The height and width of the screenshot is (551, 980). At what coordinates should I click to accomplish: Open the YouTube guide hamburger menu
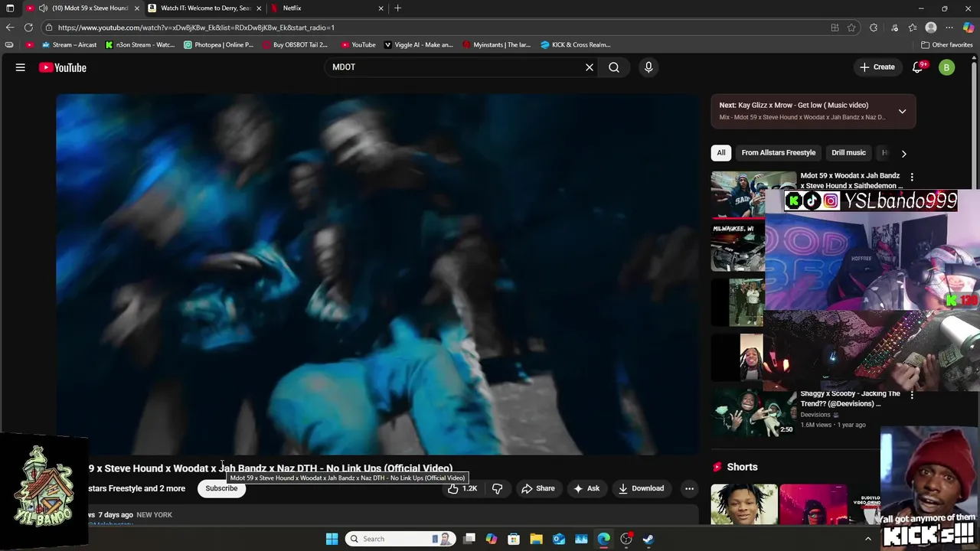point(21,67)
